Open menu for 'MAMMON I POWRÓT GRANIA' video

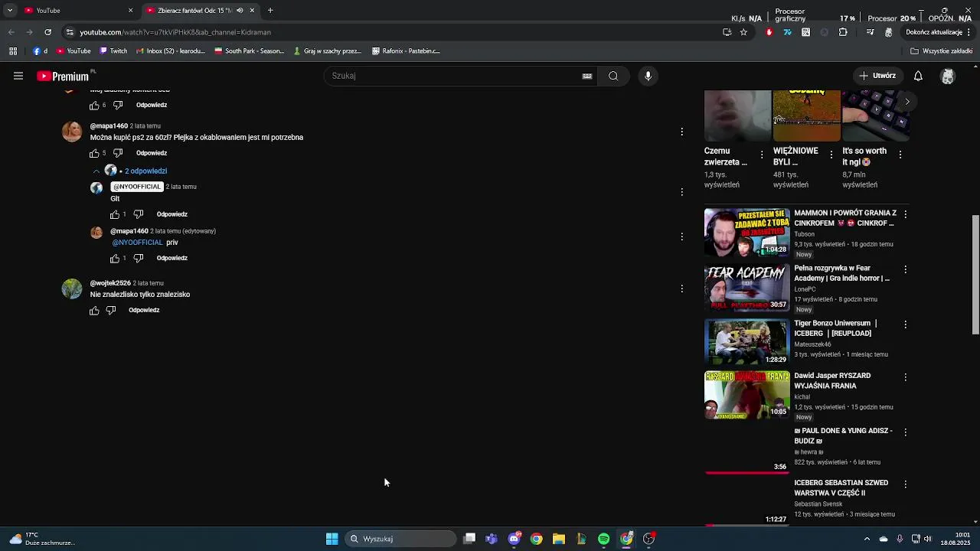906,214
